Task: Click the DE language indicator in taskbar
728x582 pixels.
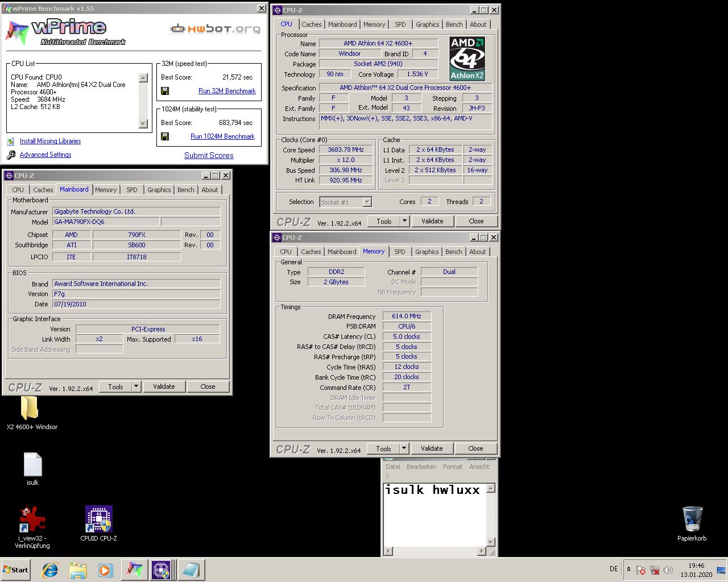Action: [x=614, y=569]
